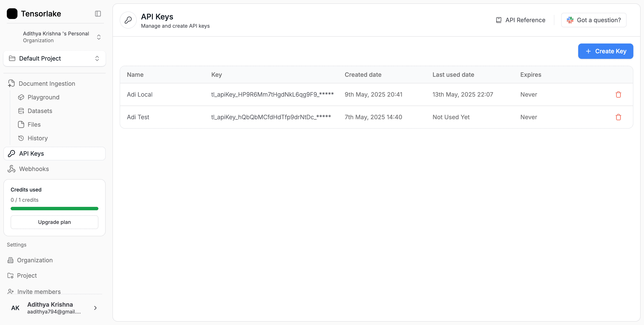
Task: Click the Slack icon in Got a question
Action: tap(570, 20)
